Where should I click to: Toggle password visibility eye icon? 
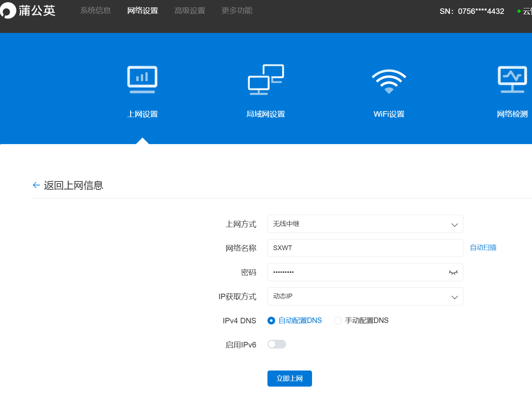(453, 272)
